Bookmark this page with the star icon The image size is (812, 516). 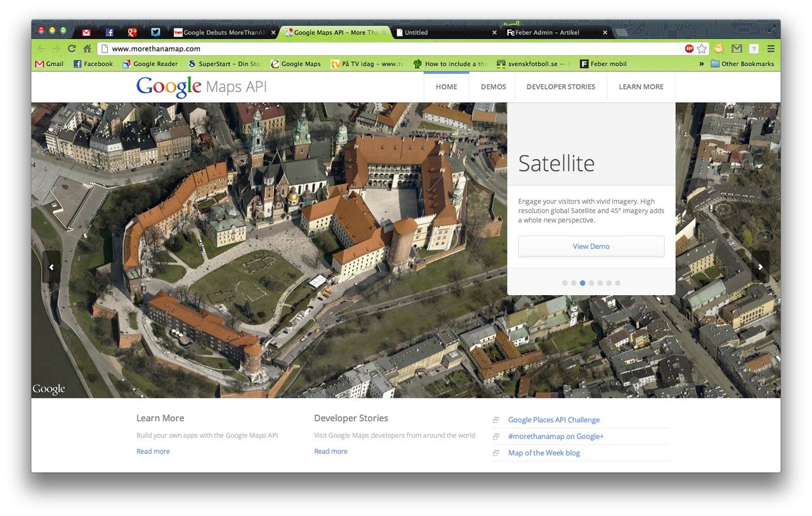click(702, 48)
